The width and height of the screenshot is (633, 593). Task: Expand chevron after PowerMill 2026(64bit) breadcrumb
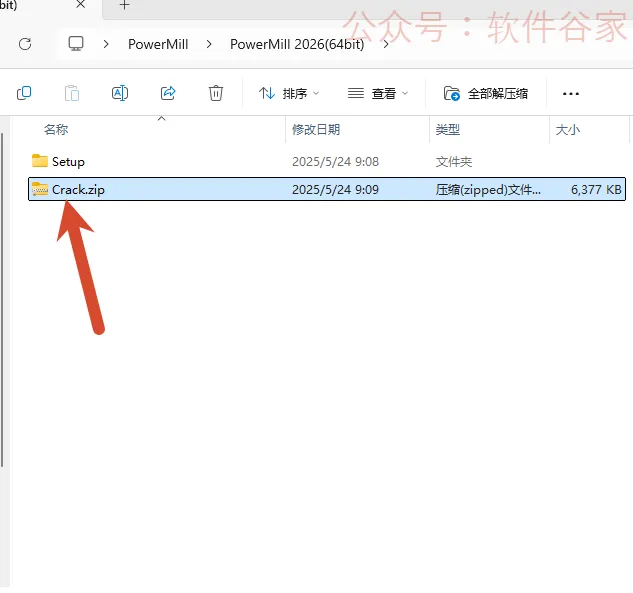pos(386,44)
